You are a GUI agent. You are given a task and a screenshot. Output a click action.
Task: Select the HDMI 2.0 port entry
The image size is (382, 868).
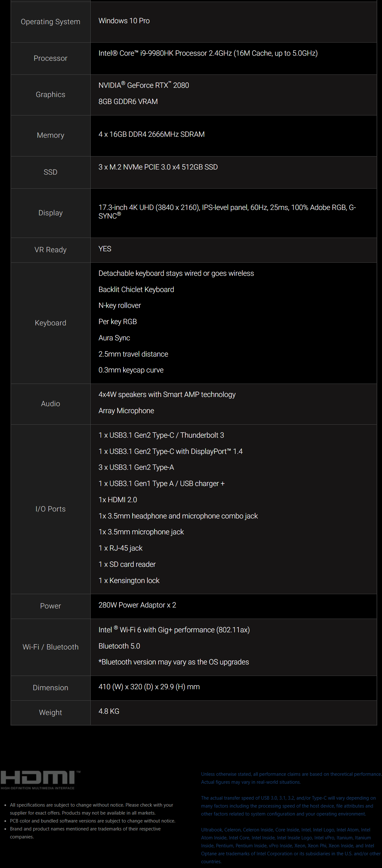click(118, 500)
